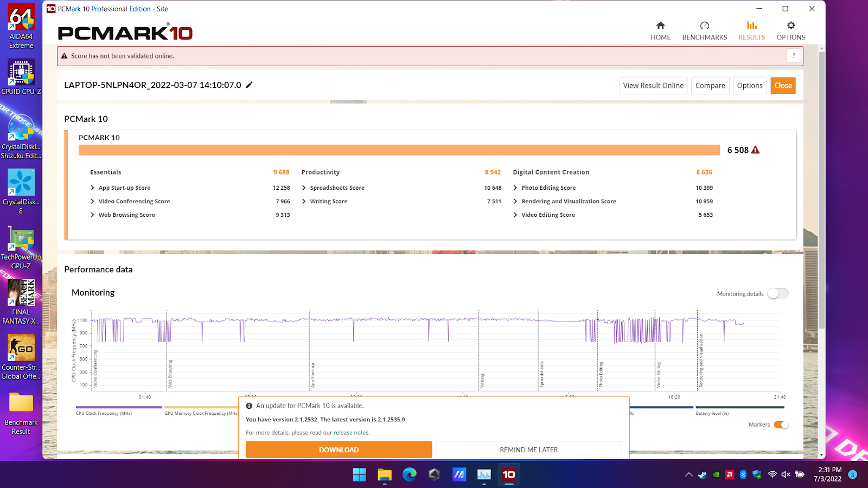Close the result with the orange Close button
The height and width of the screenshot is (488, 868).
tap(783, 86)
